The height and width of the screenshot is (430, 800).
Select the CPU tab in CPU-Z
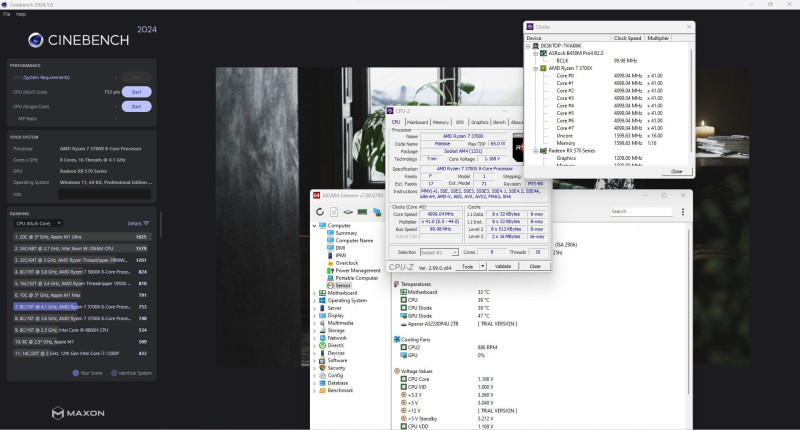point(396,122)
